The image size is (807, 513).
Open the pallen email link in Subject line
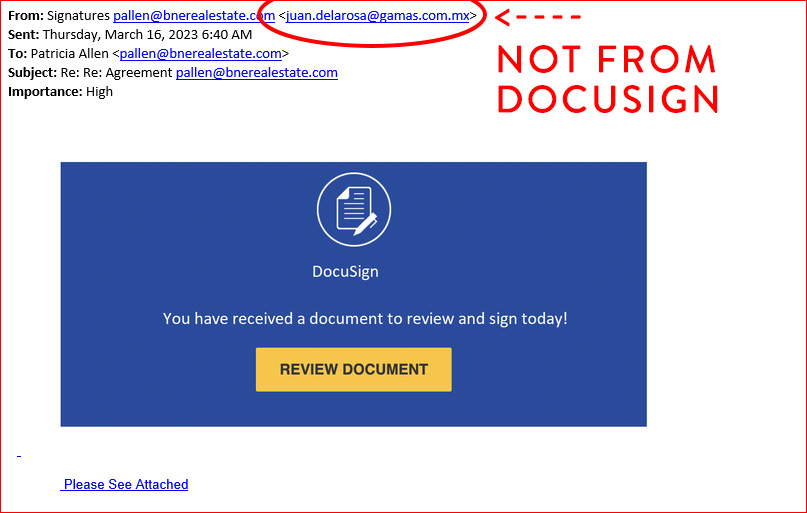pos(256,73)
